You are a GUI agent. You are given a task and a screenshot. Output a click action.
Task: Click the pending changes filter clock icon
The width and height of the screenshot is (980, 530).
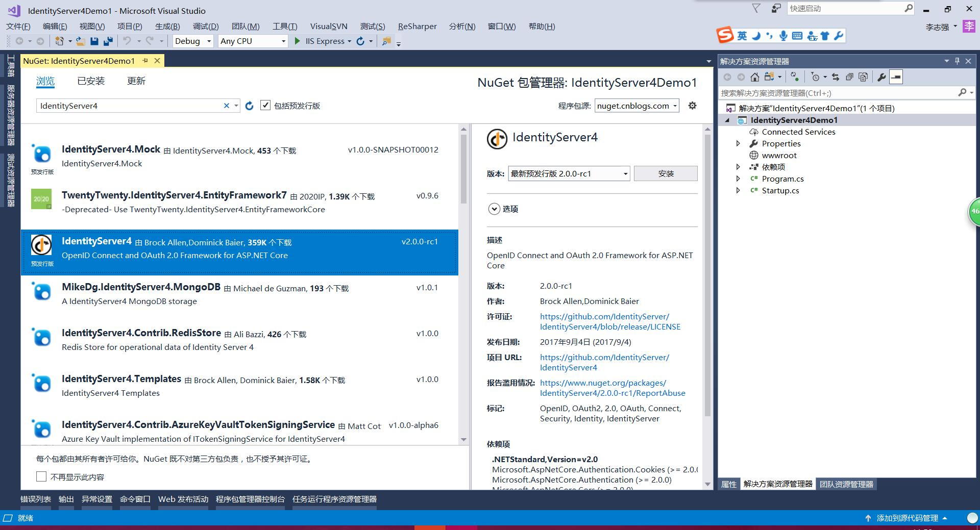pyautogui.click(x=815, y=77)
